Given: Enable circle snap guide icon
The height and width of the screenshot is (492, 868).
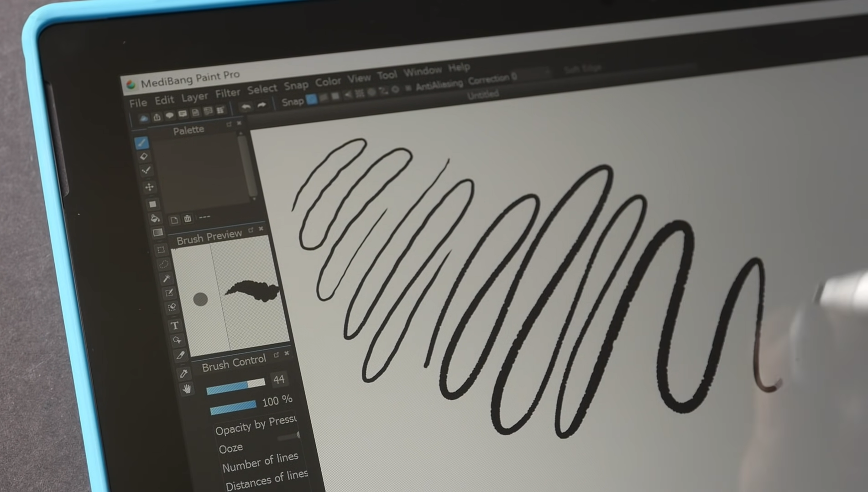Looking at the screenshot, I should 371,92.
